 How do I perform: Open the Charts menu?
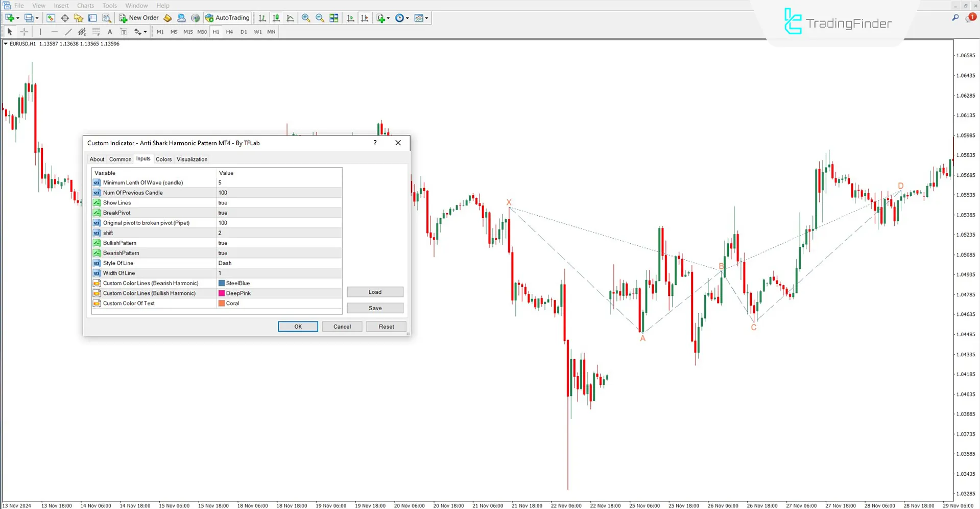(x=85, y=6)
